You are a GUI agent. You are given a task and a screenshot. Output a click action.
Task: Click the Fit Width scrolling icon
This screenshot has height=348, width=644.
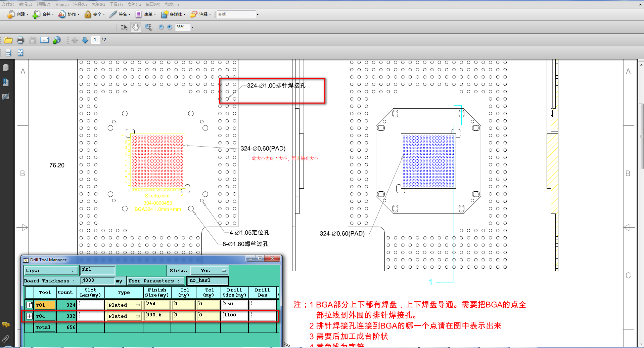coord(8,53)
